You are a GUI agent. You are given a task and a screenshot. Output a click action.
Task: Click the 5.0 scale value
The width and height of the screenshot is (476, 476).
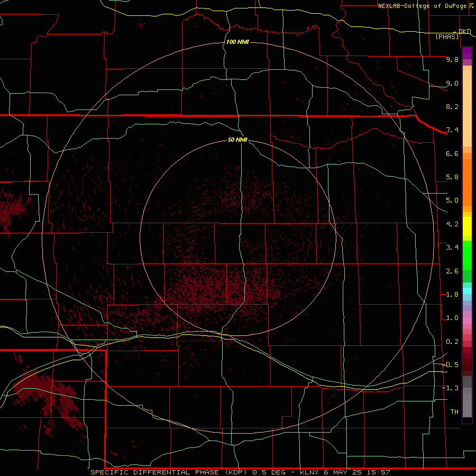tap(452, 200)
